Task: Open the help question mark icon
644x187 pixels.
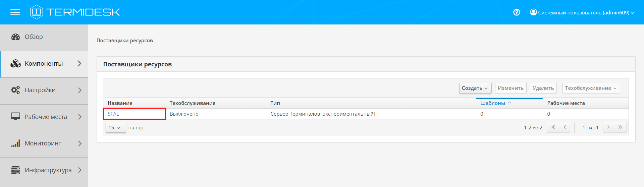Action: click(517, 12)
